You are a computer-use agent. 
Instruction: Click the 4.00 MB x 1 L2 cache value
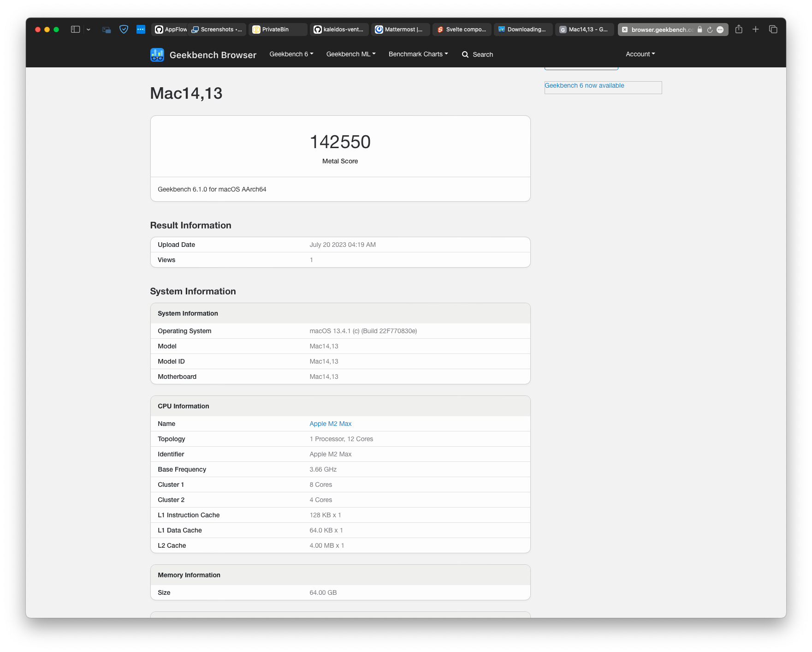click(x=327, y=545)
